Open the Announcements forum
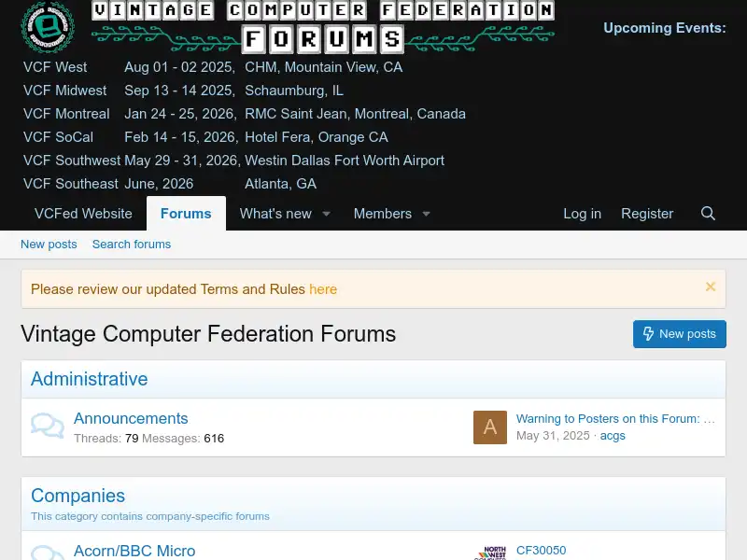 [131, 418]
